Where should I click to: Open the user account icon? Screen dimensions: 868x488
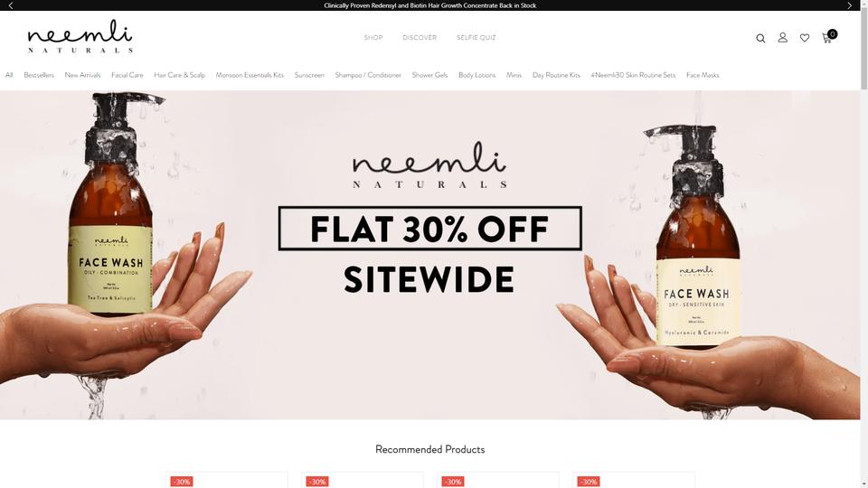(x=782, y=38)
